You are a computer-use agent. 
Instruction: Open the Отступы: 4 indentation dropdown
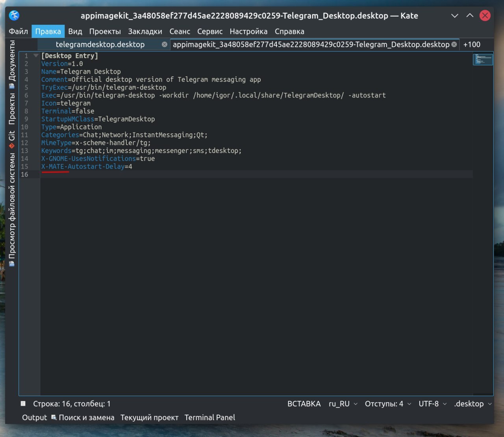pyautogui.click(x=388, y=404)
